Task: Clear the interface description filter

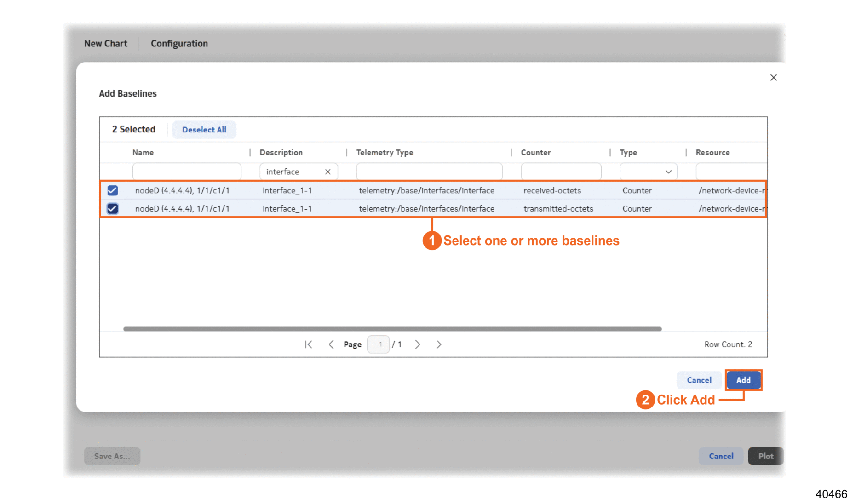Action: [x=327, y=172]
